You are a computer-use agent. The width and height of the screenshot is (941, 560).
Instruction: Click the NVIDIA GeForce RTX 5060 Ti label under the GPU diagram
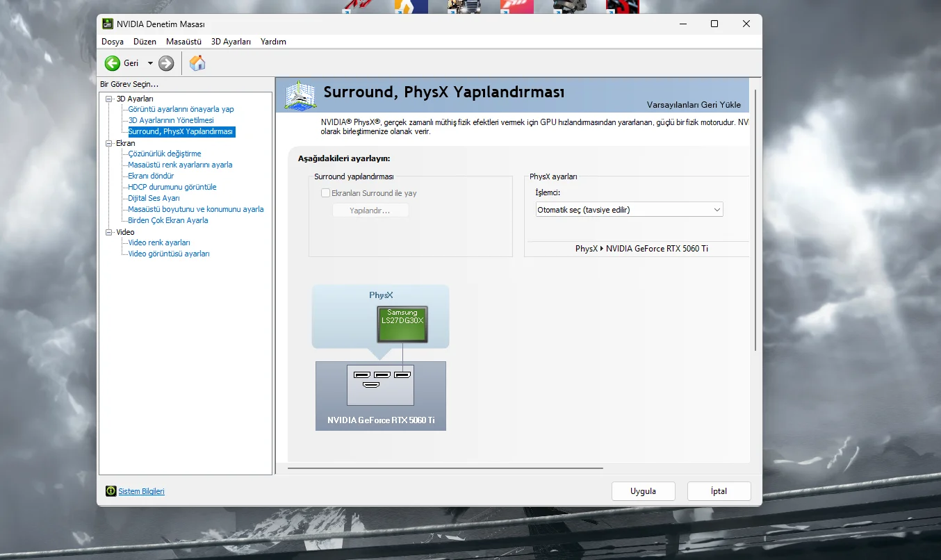[x=381, y=420]
